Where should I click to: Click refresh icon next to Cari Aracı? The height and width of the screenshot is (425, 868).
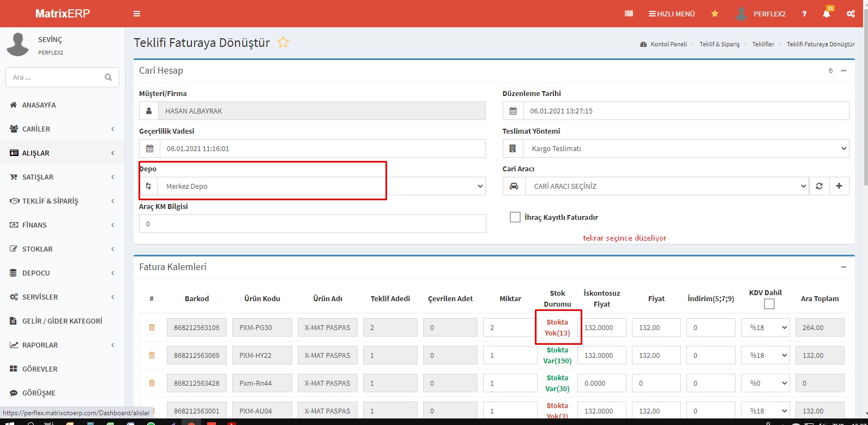[x=819, y=186]
